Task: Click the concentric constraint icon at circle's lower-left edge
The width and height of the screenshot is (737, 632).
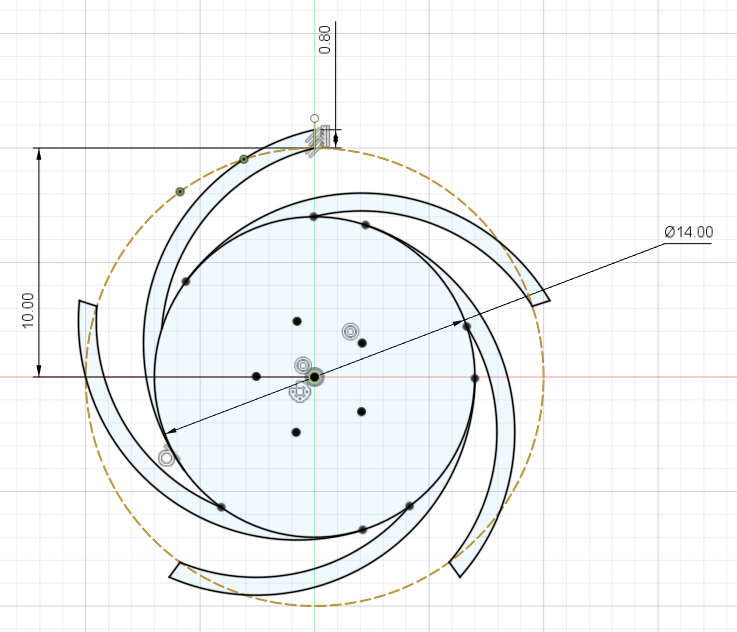Action: (166, 457)
